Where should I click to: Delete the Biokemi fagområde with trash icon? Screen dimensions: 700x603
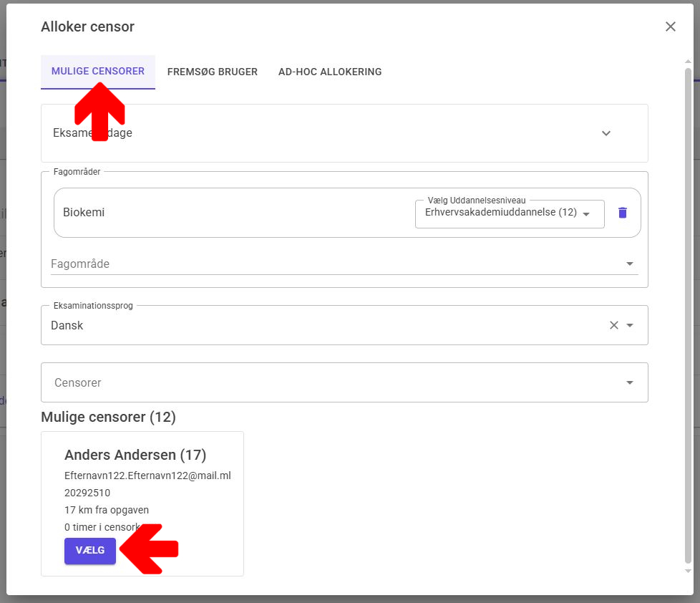point(623,213)
